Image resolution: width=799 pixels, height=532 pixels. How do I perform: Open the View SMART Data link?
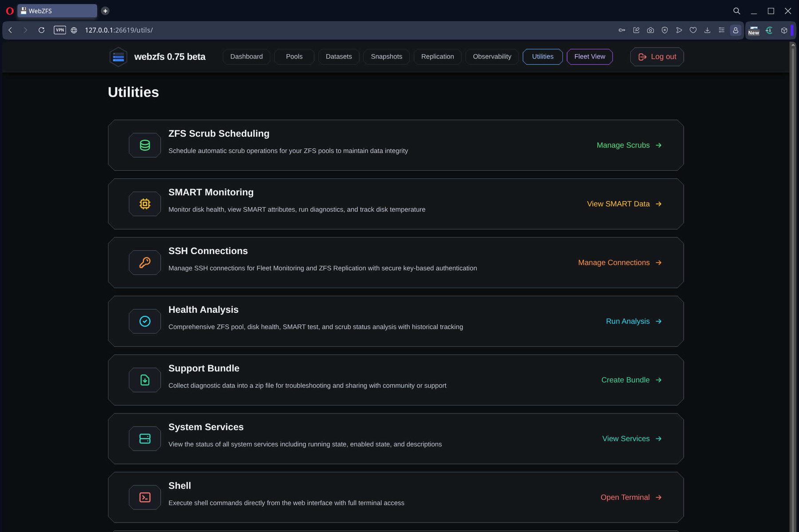[x=624, y=204]
